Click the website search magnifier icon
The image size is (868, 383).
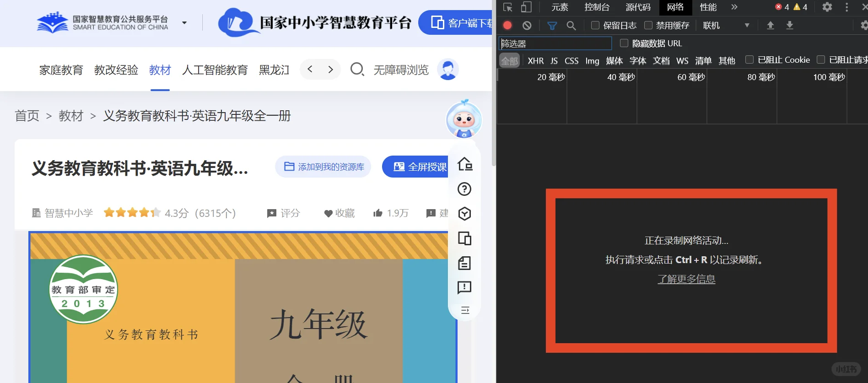(x=357, y=70)
